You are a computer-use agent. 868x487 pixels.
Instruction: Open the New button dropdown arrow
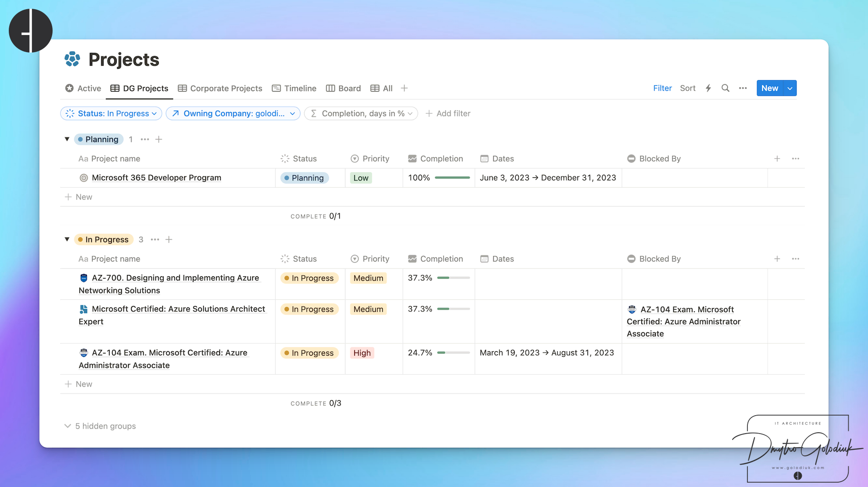(x=790, y=88)
